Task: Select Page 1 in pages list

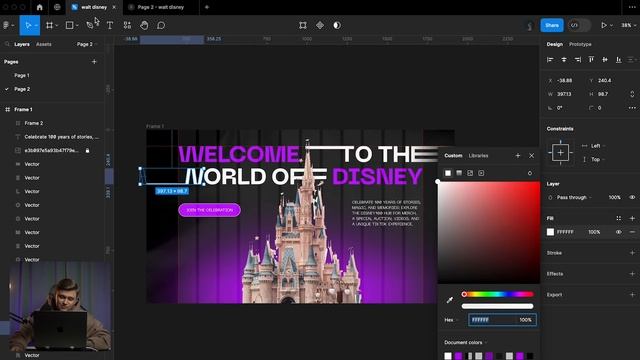Action: pos(22,76)
